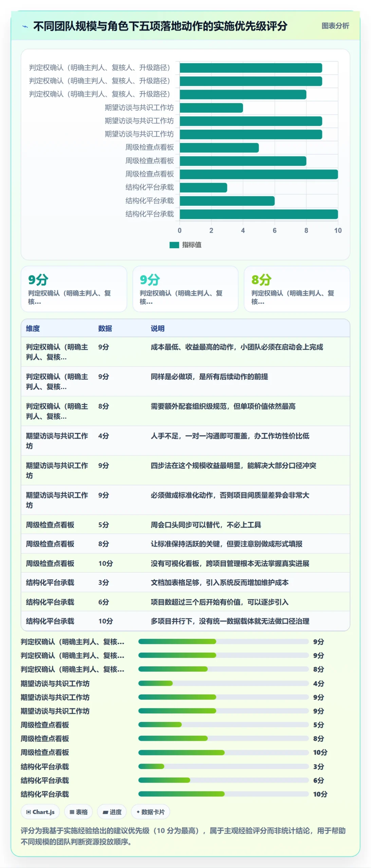Click the table grid icon in 表格 tag

(72, 812)
